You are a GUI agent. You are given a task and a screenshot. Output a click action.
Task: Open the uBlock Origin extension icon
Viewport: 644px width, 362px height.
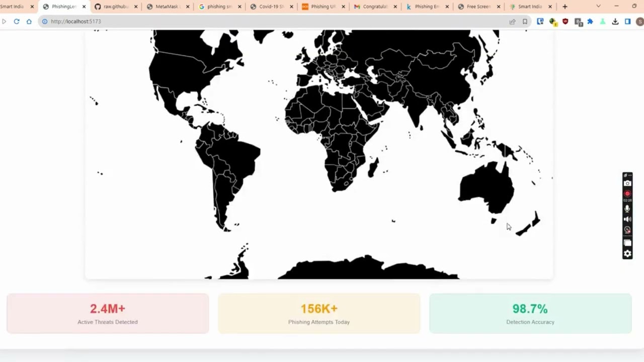(566, 22)
